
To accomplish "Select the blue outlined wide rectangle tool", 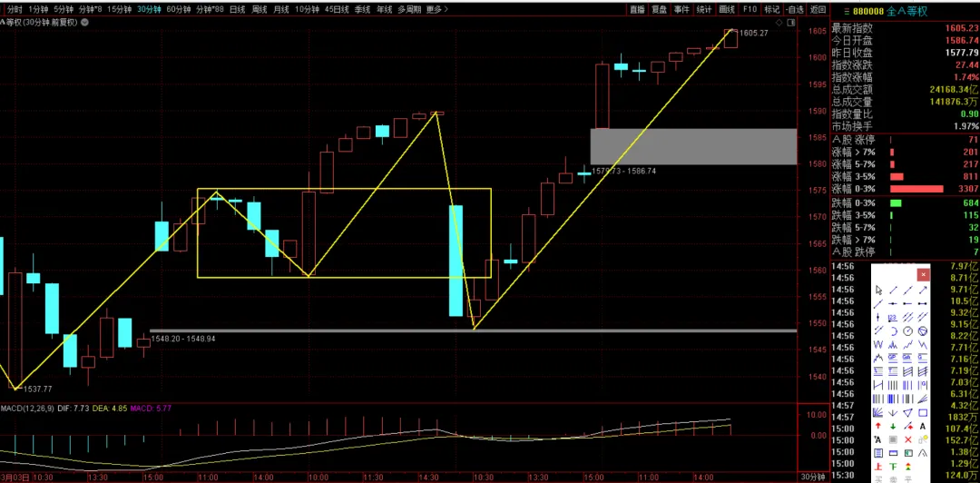I will pos(893,453).
